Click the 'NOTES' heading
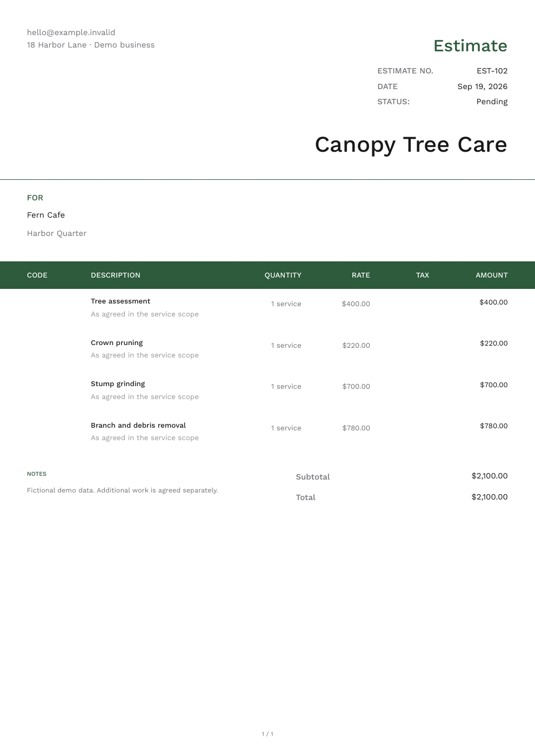Image resolution: width=535 pixels, height=756 pixels. pos(37,474)
